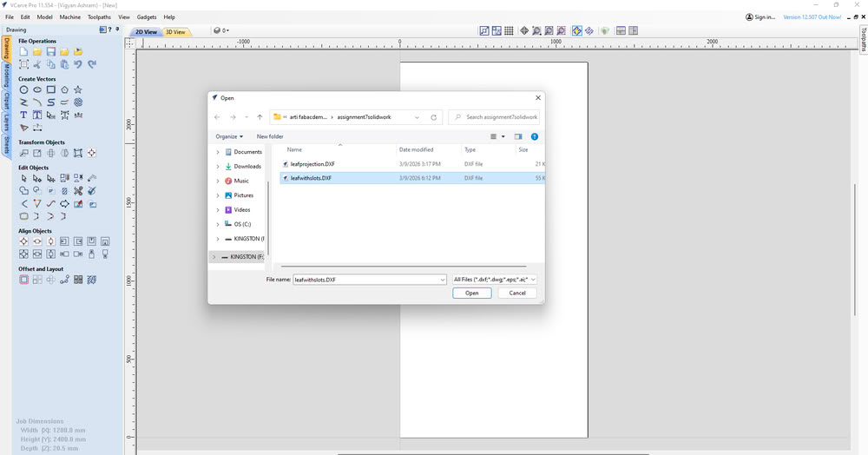Select the Draw Ellipse tool
868x455 pixels.
click(x=37, y=89)
